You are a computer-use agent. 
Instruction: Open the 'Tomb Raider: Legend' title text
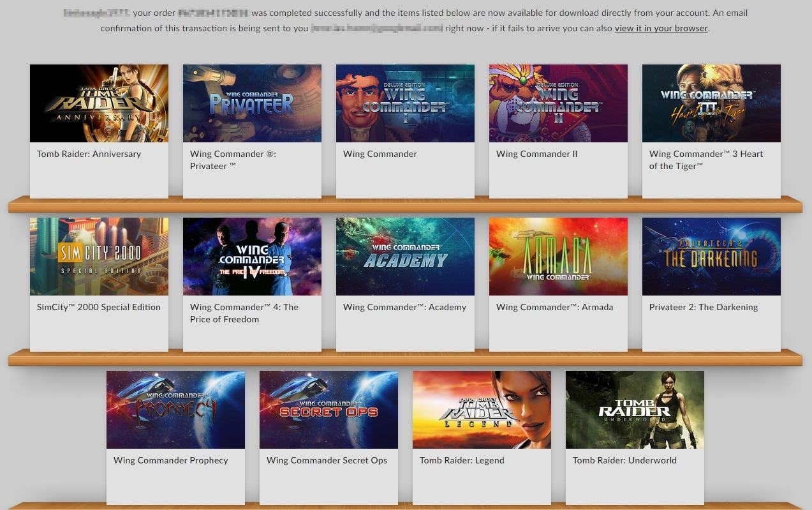point(462,460)
